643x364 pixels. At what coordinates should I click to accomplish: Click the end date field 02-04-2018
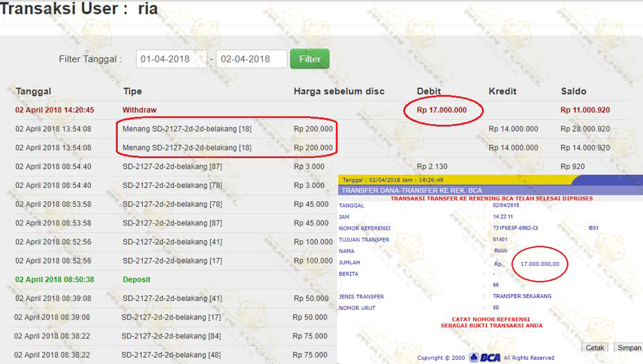click(251, 59)
